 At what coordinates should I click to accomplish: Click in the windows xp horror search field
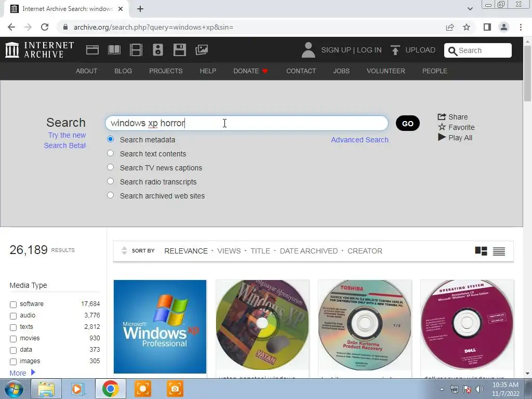coord(247,123)
